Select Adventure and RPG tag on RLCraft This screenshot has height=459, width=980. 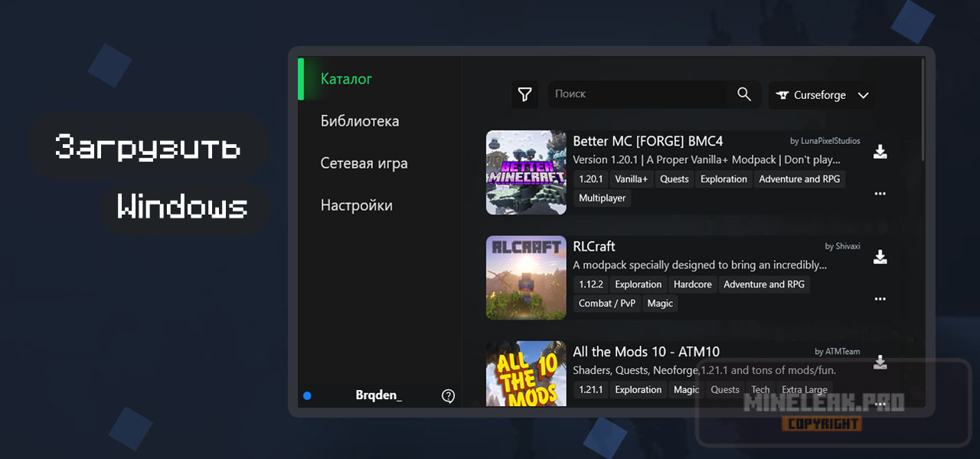pos(764,284)
